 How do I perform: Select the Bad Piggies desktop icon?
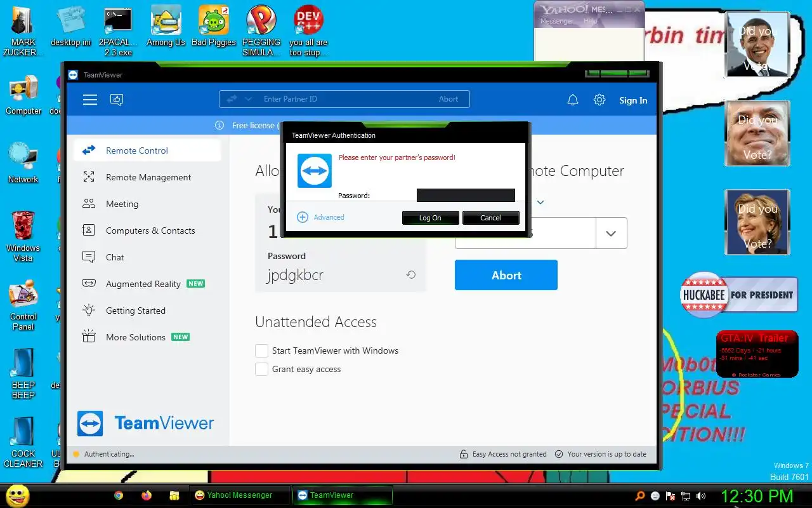pos(213,27)
